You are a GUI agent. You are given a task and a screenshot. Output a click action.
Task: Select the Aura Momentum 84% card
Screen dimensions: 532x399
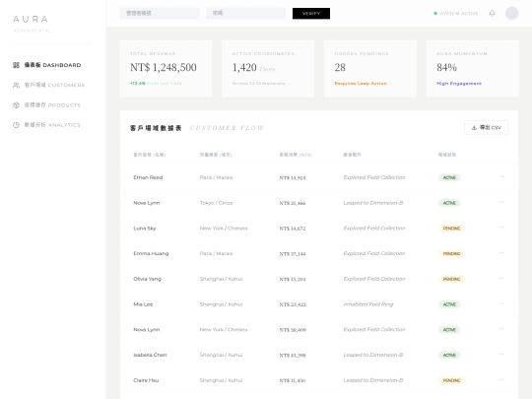[472, 69]
